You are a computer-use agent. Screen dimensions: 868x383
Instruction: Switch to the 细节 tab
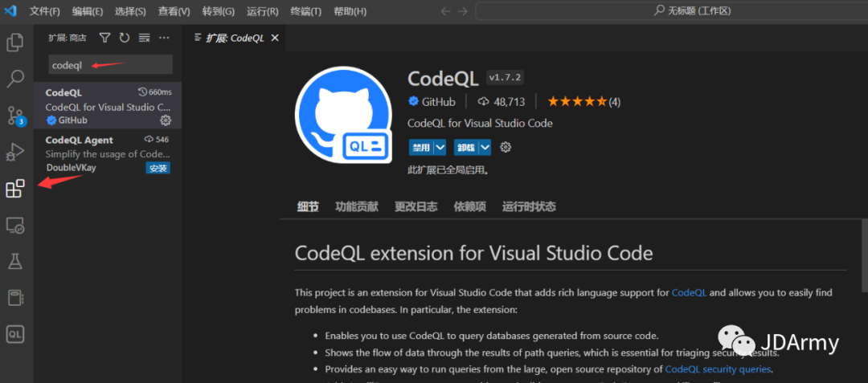(308, 206)
